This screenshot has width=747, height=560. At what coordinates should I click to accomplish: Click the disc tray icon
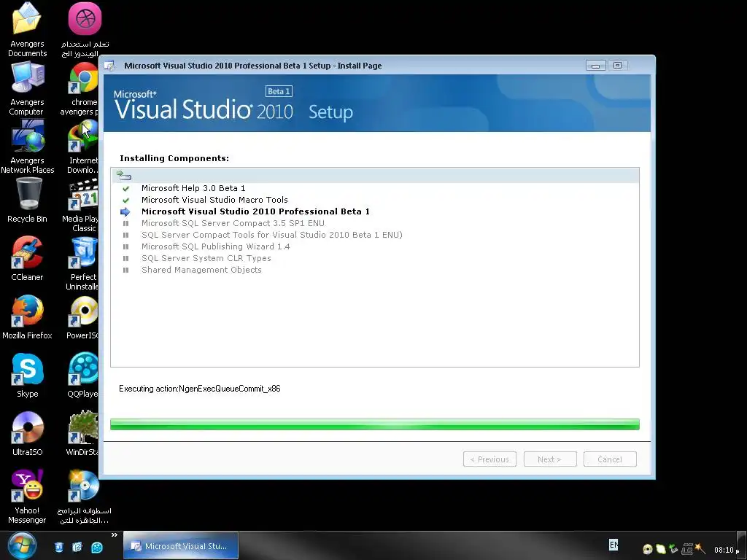click(x=648, y=549)
